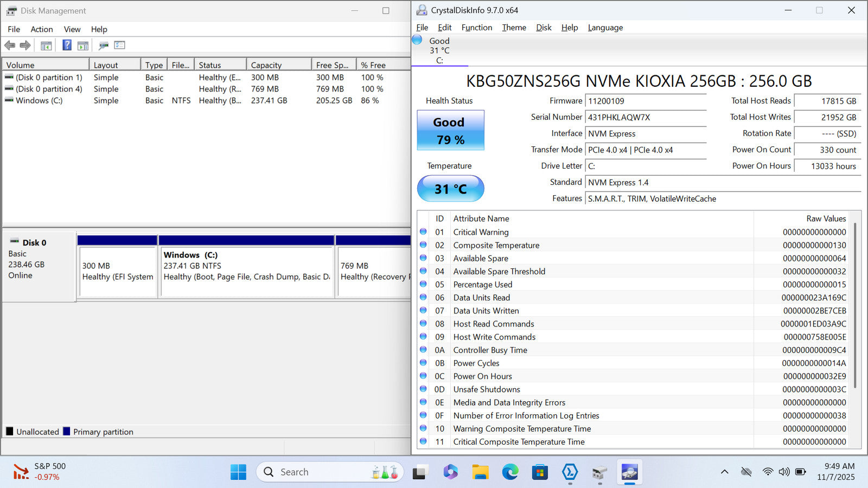Toggle the Show/Hide Console Tree toolbar icon

pos(46,46)
